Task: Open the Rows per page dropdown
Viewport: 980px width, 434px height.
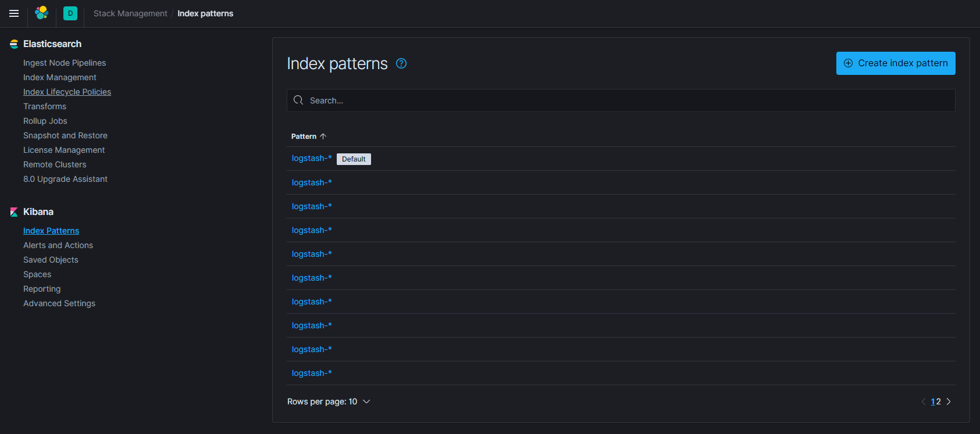Action: pos(329,401)
